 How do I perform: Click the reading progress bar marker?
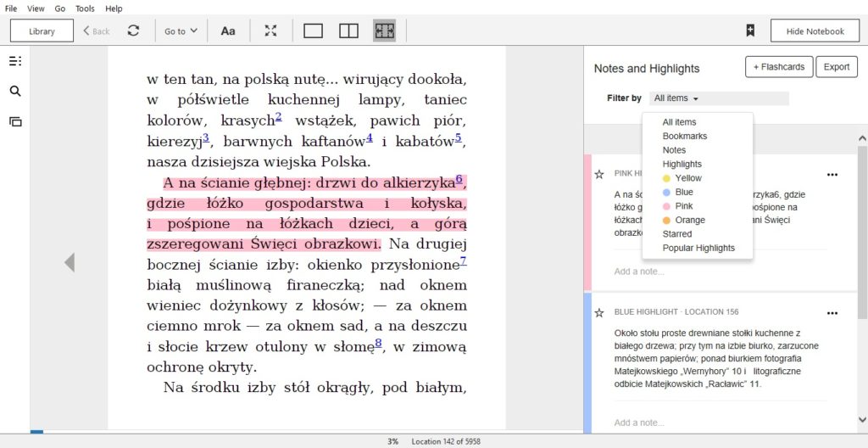[x=36, y=431]
